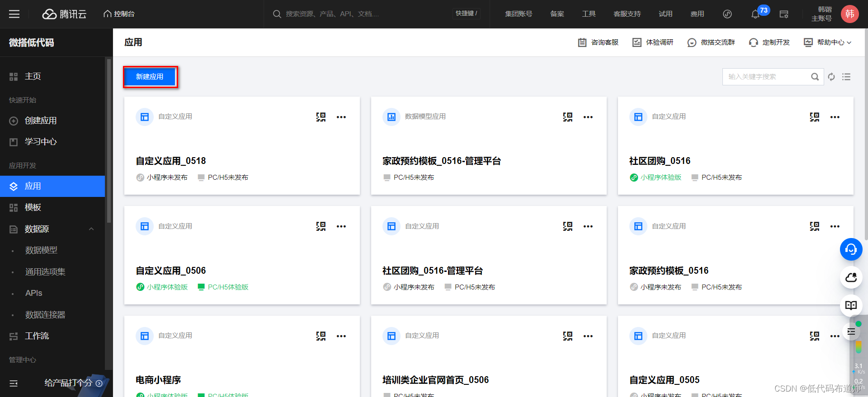Open the 集团账号 menu
Image resolution: width=868 pixels, height=397 pixels.
[x=519, y=14]
